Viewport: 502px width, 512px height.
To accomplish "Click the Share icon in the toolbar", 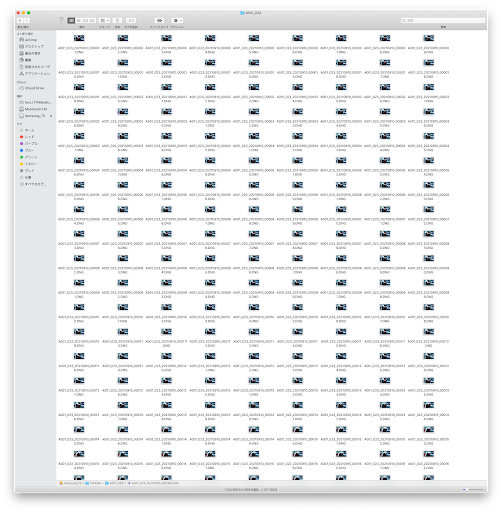I will [117, 21].
